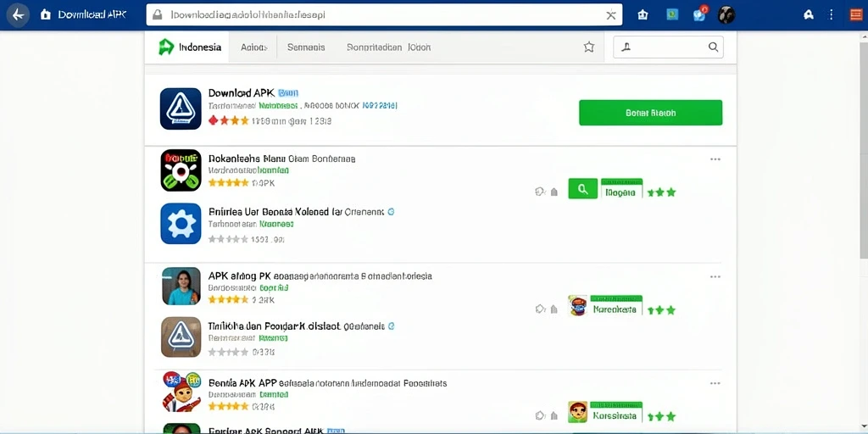Open the vertical three-dot browser menu

831,15
